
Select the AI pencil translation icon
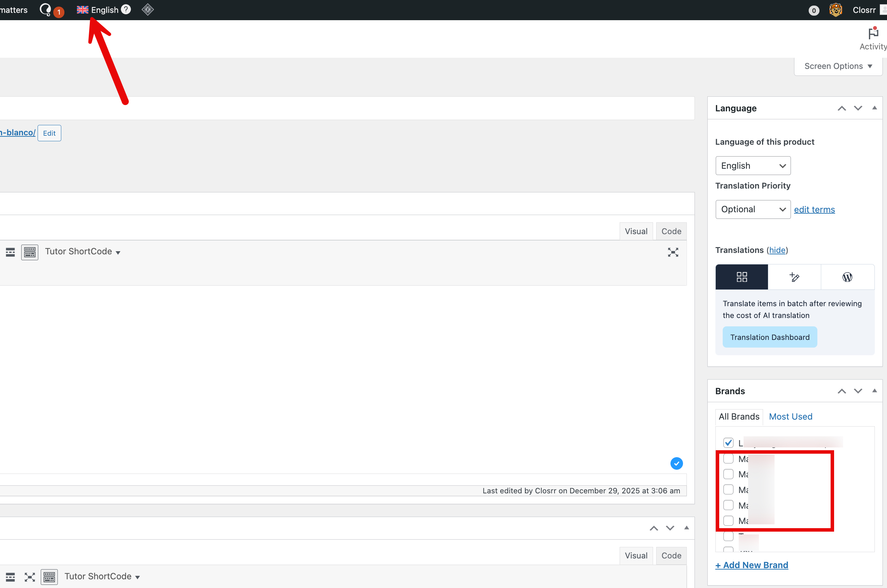[794, 277]
